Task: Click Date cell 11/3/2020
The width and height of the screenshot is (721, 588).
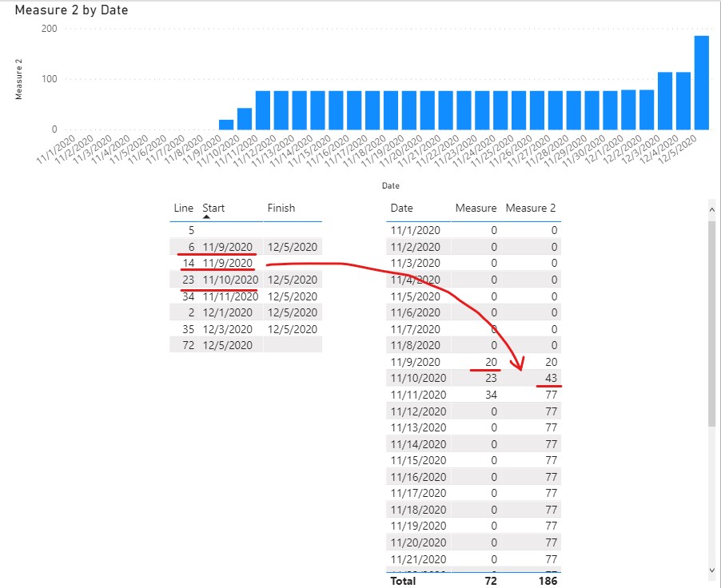Action: pos(415,263)
